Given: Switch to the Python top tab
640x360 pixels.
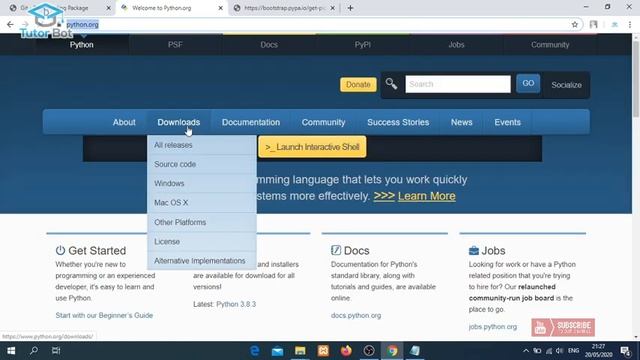Looking at the screenshot, I should tap(82, 45).
